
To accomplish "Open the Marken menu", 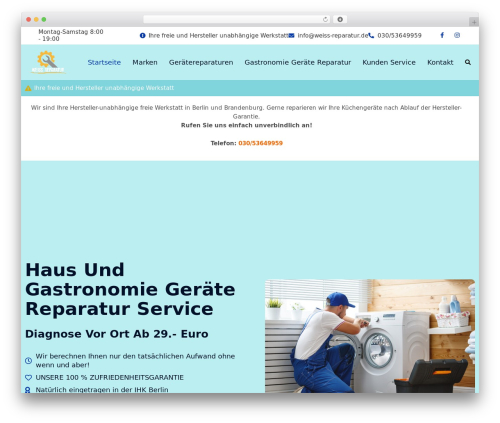I will coord(145,62).
